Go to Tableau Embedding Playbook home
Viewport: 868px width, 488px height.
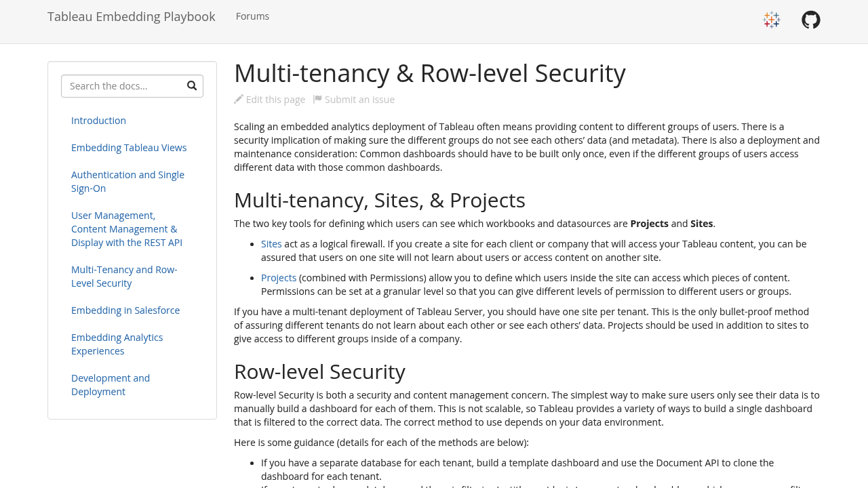[x=132, y=16]
